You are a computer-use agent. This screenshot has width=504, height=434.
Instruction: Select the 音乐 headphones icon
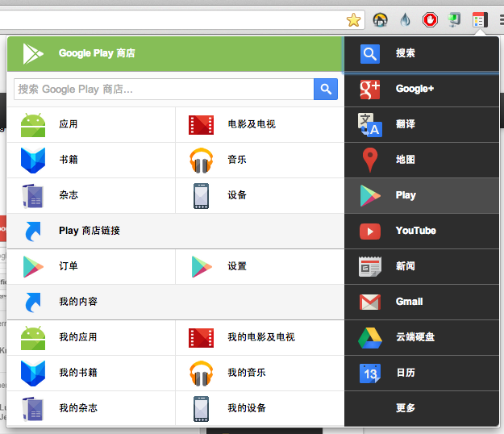[x=202, y=160]
